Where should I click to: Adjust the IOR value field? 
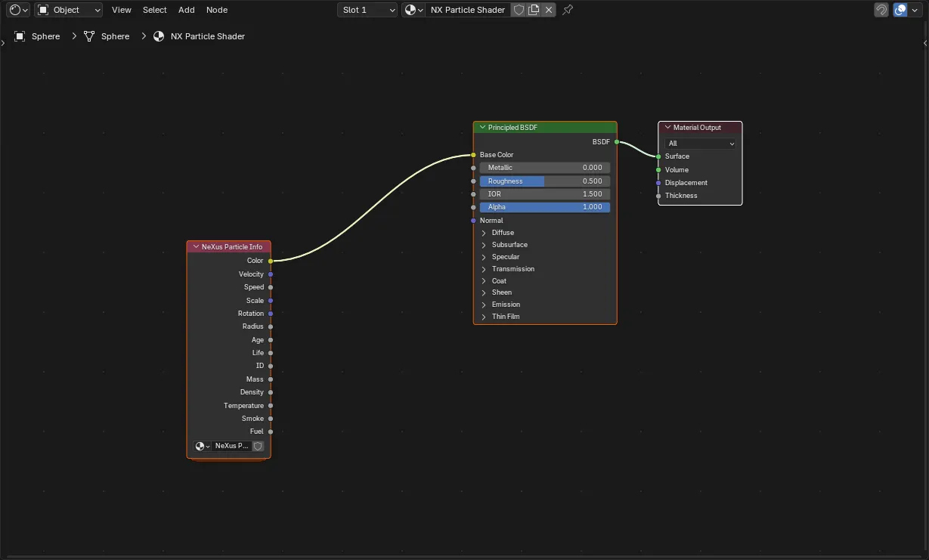(x=544, y=194)
